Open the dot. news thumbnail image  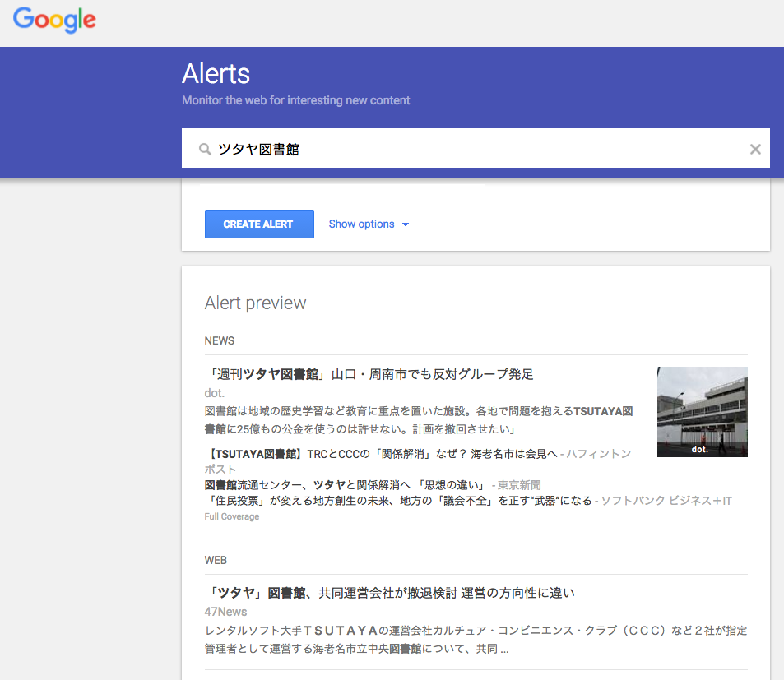click(x=702, y=412)
